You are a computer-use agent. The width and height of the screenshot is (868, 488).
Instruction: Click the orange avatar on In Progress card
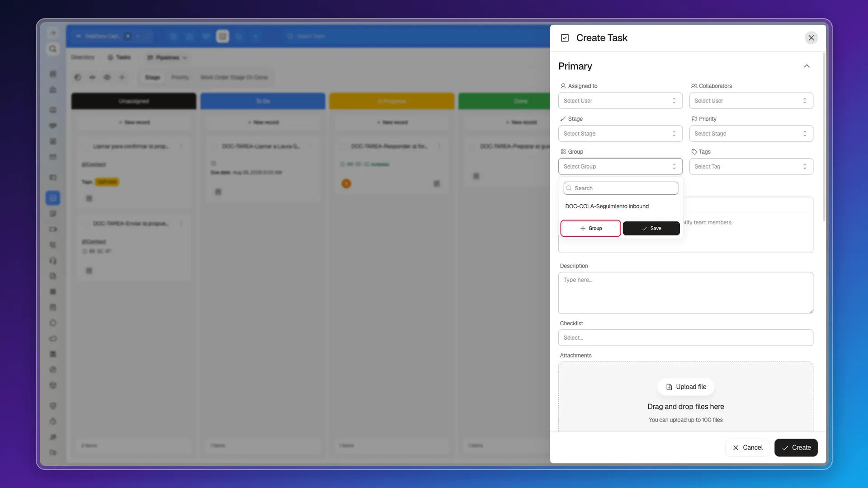point(346,183)
